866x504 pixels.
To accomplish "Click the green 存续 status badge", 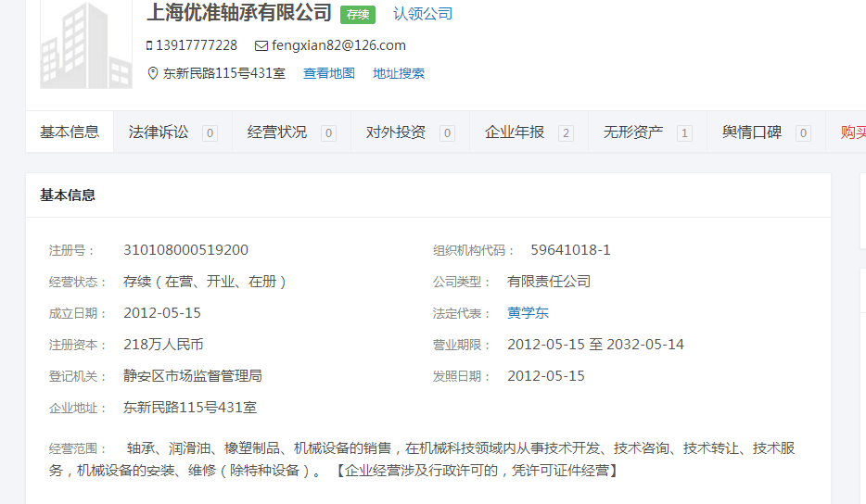I will (x=358, y=14).
